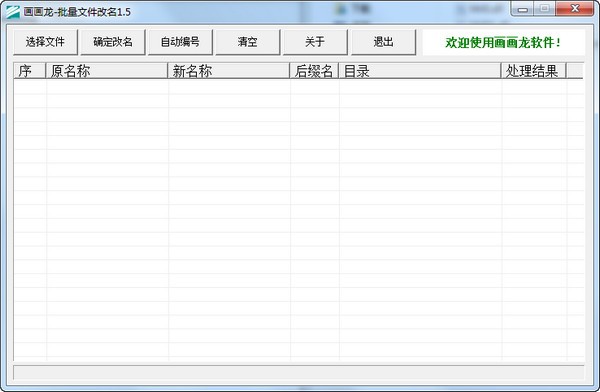
Task: Click the 欢迎使用画画龙软件 welcome text
Action: click(x=503, y=42)
